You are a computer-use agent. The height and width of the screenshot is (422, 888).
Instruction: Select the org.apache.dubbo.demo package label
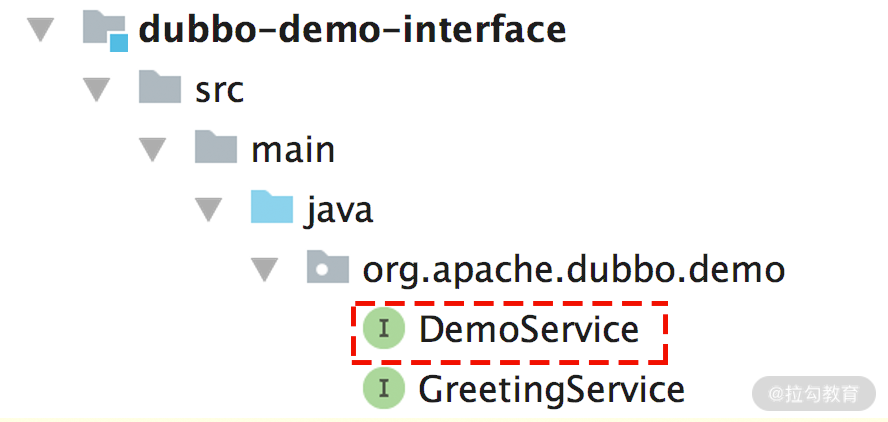(573, 270)
